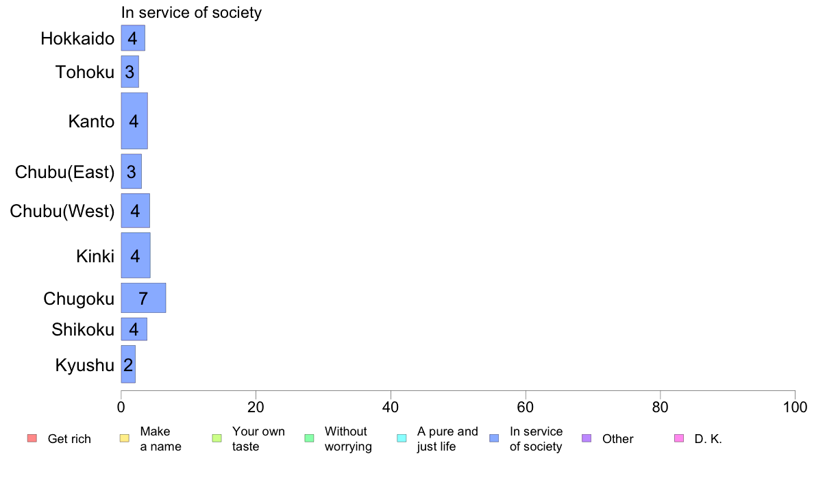Viewport: 814px width, 504px height.
Task: Click the 100 tick on the axis
Action: (794, 407)
